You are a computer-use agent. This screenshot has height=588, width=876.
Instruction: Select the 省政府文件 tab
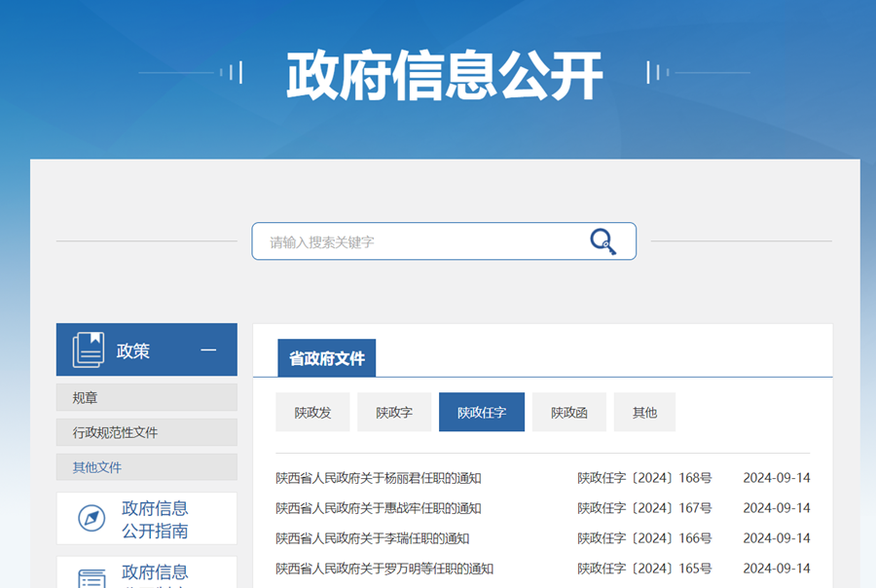327,358
